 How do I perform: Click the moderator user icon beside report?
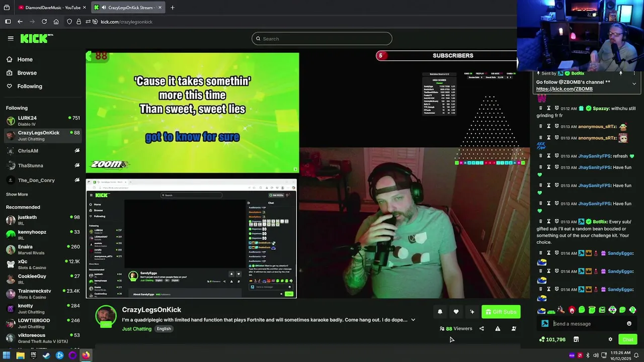tap(514, 329)
